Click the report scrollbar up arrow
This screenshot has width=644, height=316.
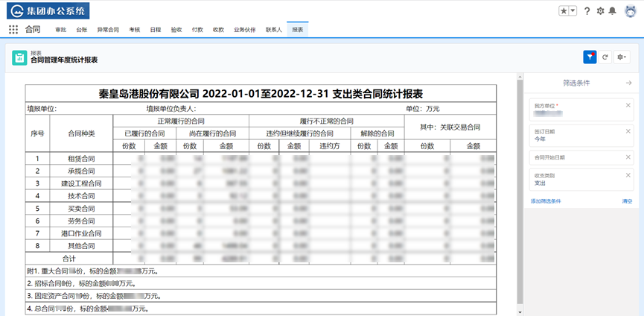click(520, 77)
